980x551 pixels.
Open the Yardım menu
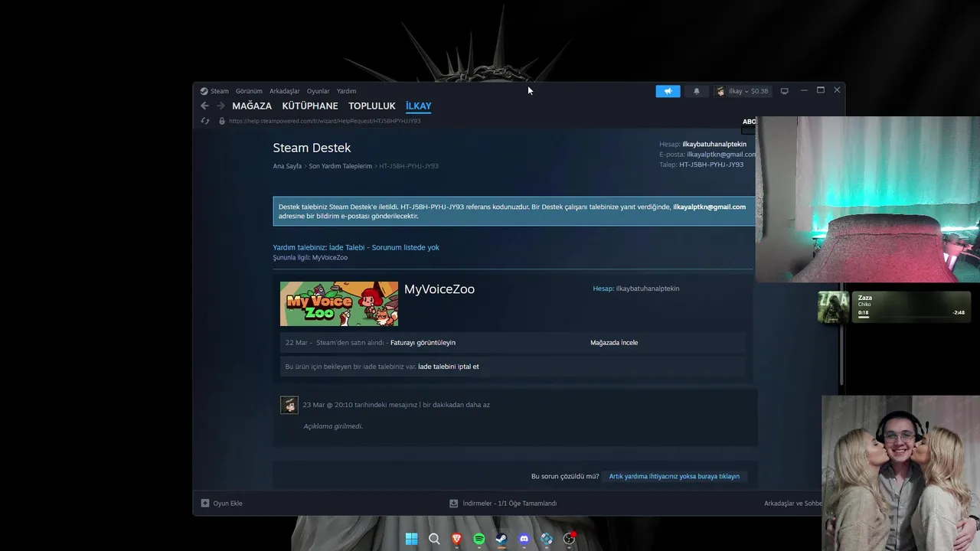(x=346, y=91)
